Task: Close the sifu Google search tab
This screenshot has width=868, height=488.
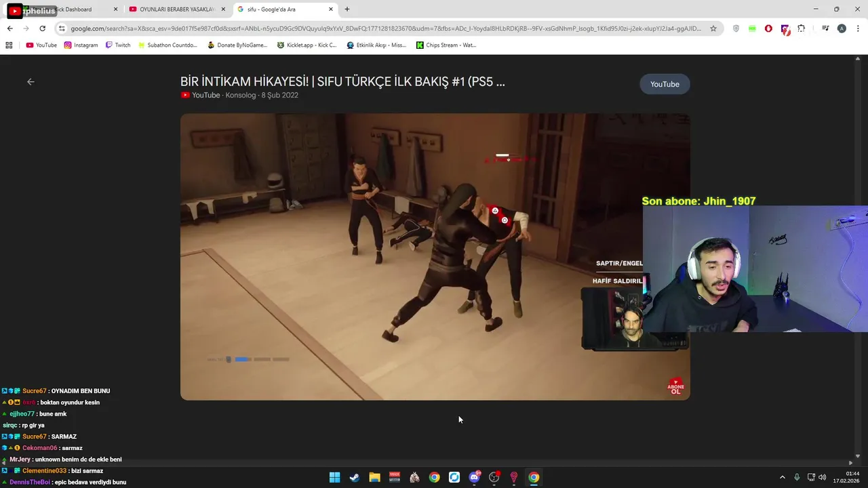Action: point(331,9)
